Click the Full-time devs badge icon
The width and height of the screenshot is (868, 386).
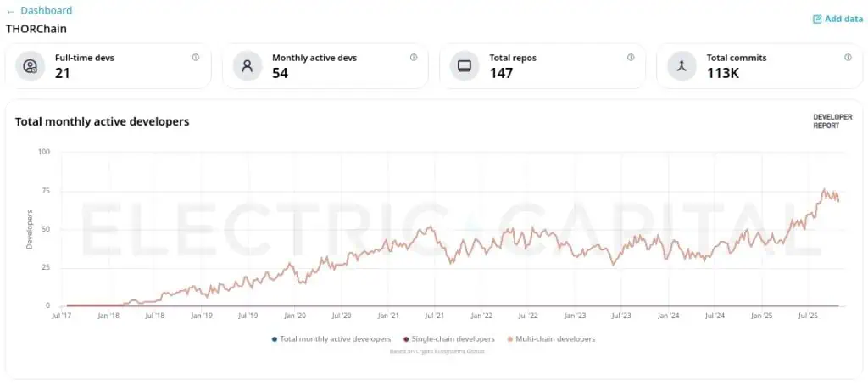tap(31, 65)
